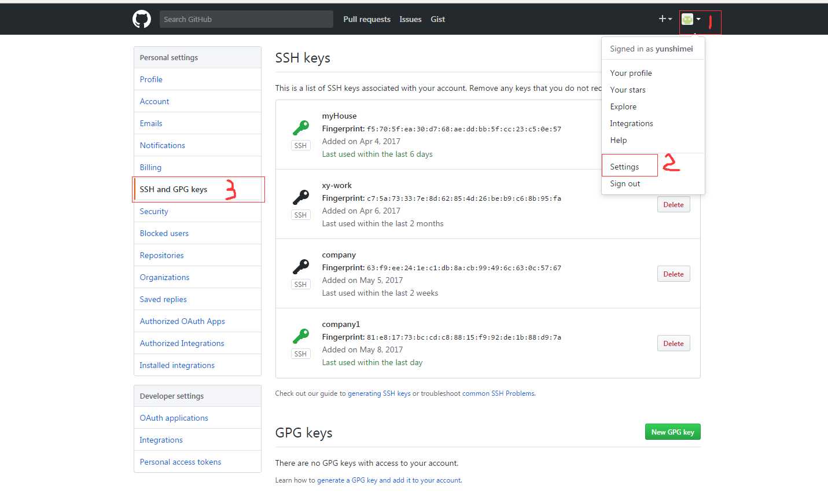Click the SSH badge under company1 key
The image size is (828, 504).
point(300,354)
